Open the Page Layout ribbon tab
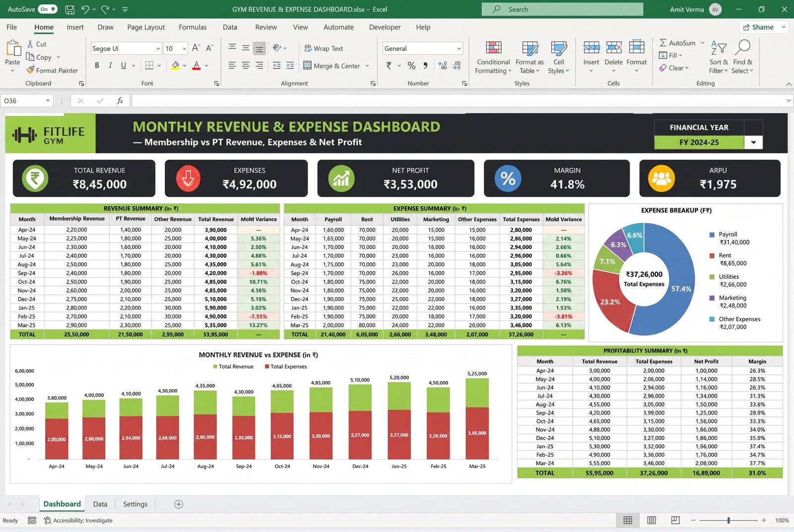The height and width of the screenshot is (532, 794). point(146,27)
